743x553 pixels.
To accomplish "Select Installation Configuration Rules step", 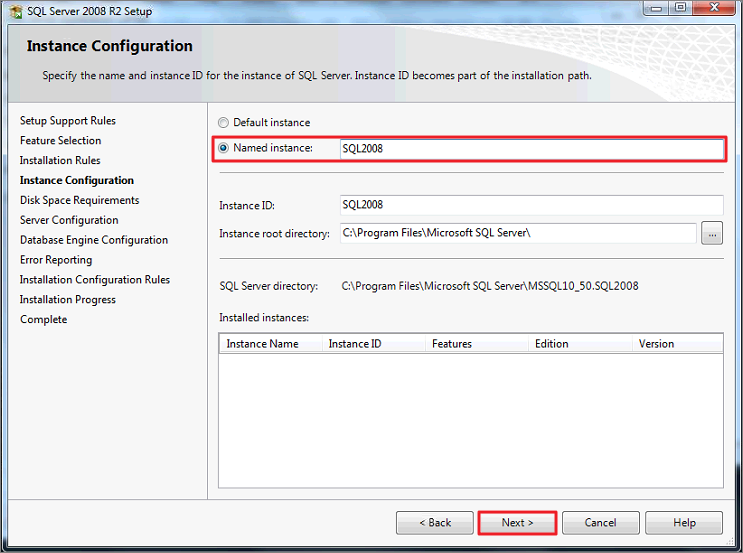I will (95, 280).
